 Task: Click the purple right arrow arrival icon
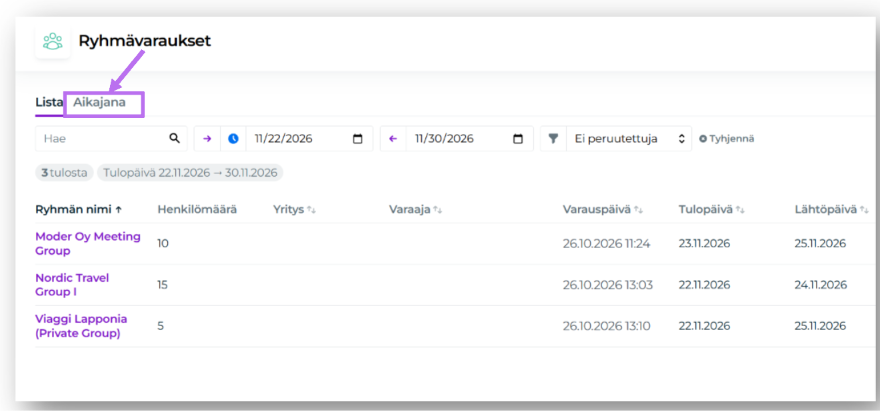click(x=207, y=139)
